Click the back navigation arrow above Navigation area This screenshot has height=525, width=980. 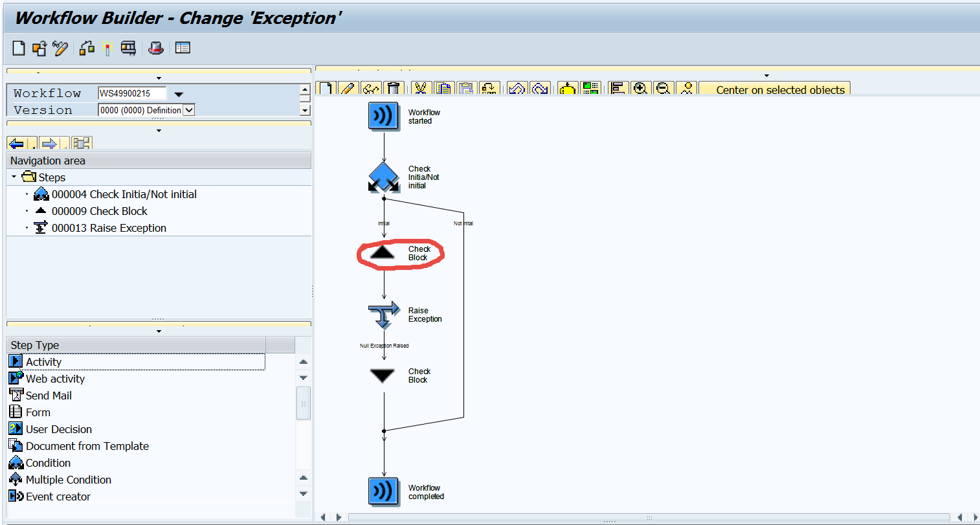pos(17,142)
